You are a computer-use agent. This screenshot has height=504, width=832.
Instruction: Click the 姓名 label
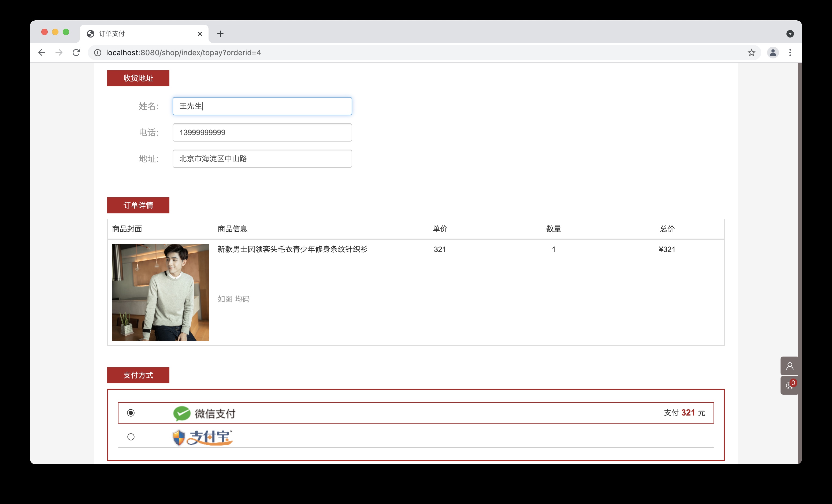tap(148, 106)
